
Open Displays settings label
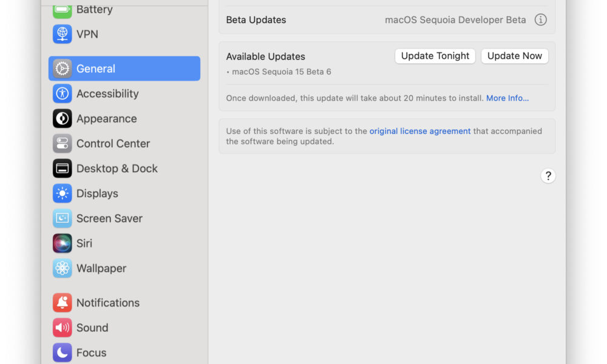pos(97,194)
